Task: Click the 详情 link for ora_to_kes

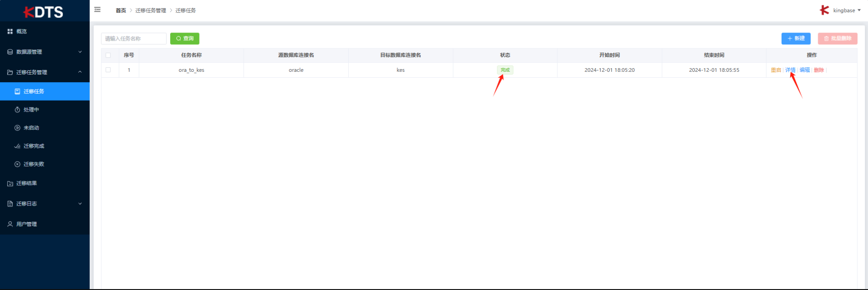Action: point(790,70)
